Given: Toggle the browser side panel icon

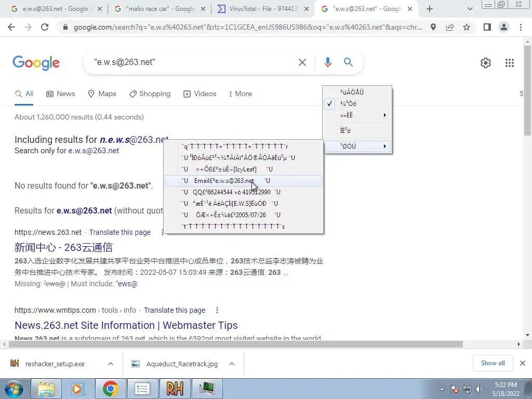Looking at the screenshot, I should [x=487, y=27].
